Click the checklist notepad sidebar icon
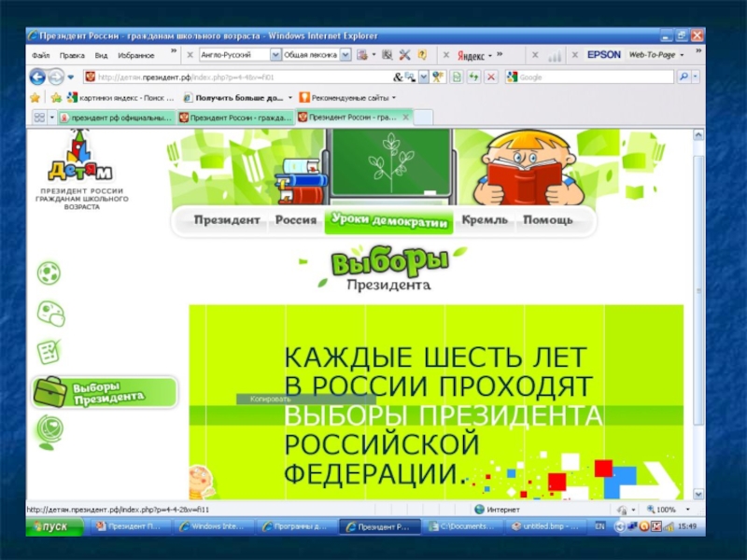 click(x=49, y=352)
